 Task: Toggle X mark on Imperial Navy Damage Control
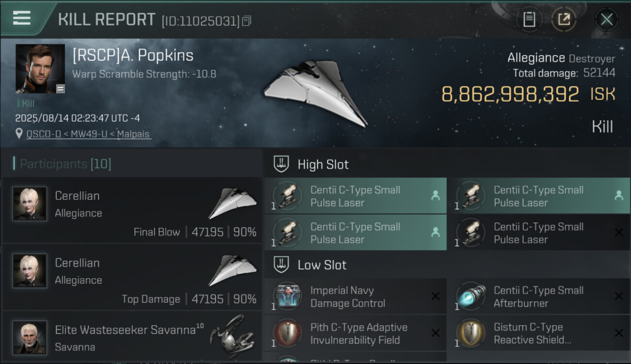[435, 296]
